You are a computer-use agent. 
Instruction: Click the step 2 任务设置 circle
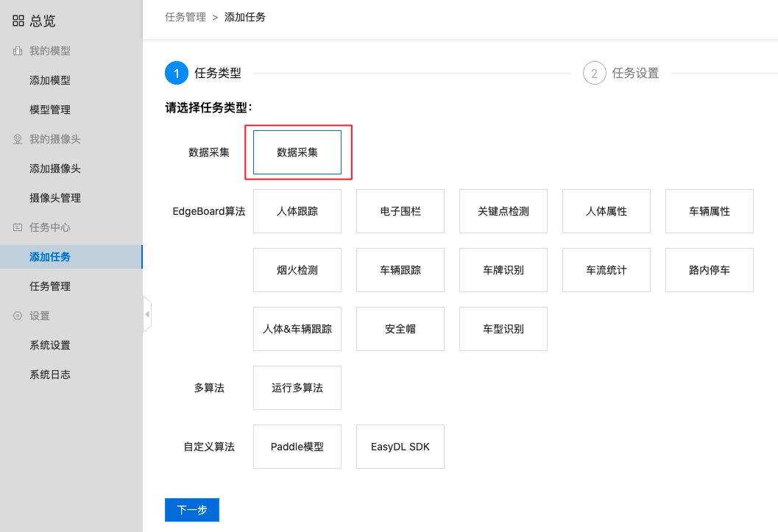pyautogui.click(x=595, y=74)
